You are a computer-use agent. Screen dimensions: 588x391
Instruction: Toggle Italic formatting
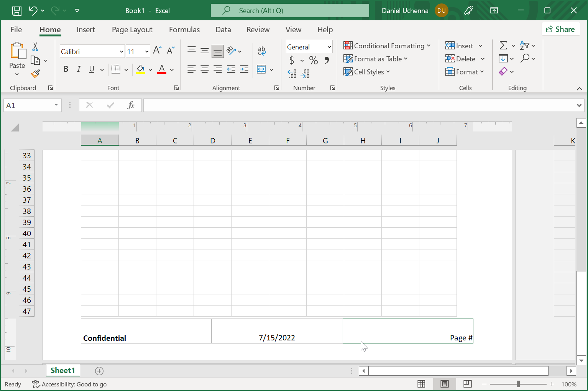(79, 69)
